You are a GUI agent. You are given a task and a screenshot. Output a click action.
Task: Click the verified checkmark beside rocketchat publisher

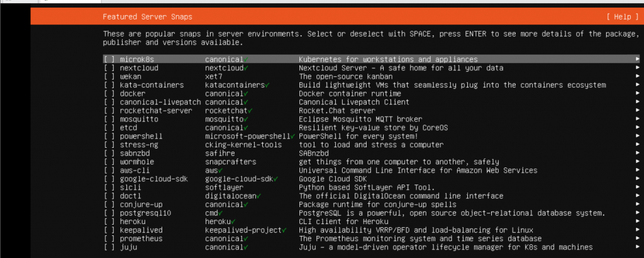(x=250, y=111)
